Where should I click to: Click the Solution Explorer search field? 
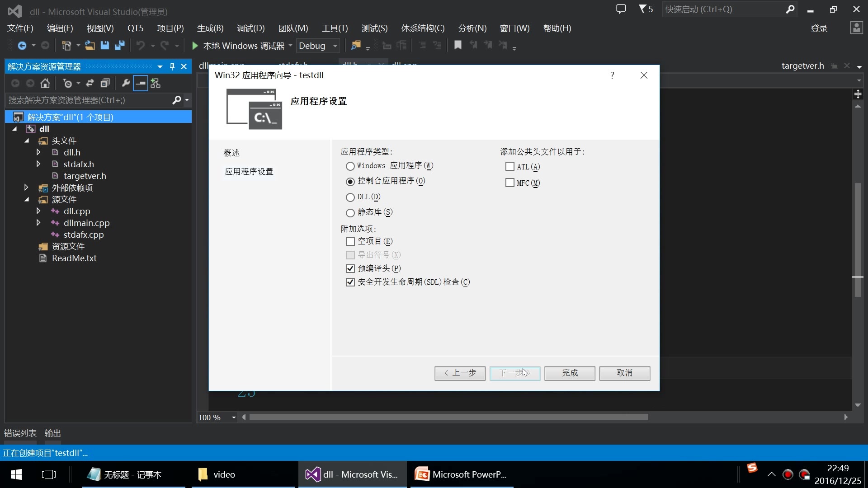89,100
